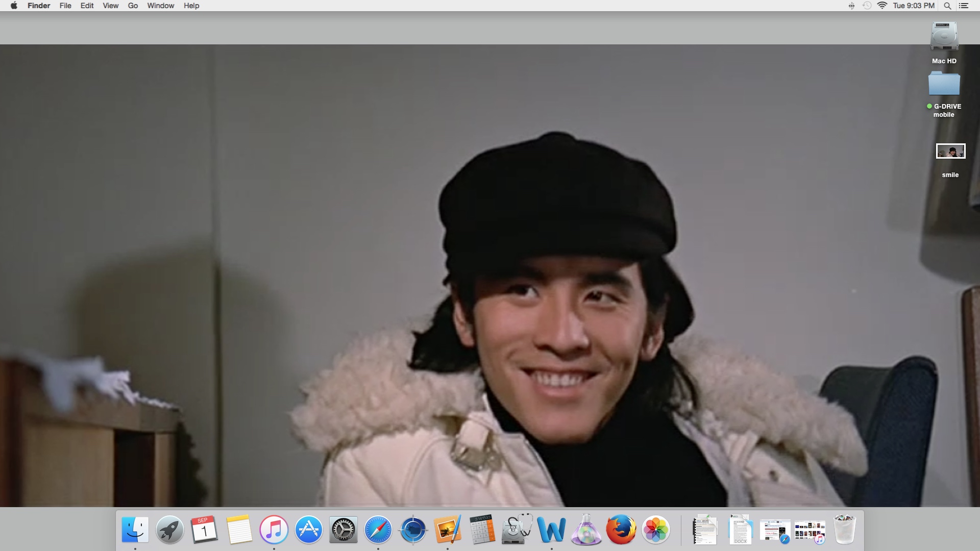Screen dimensions: 980x551
Task: Open the DOCX documents stack in dock
Action: coord(740,530)
